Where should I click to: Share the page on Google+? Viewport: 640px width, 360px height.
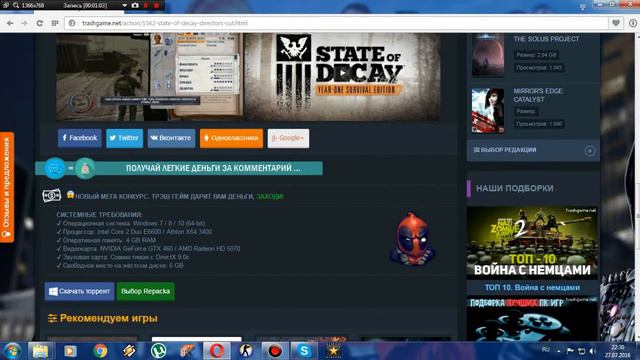(288, 138)
